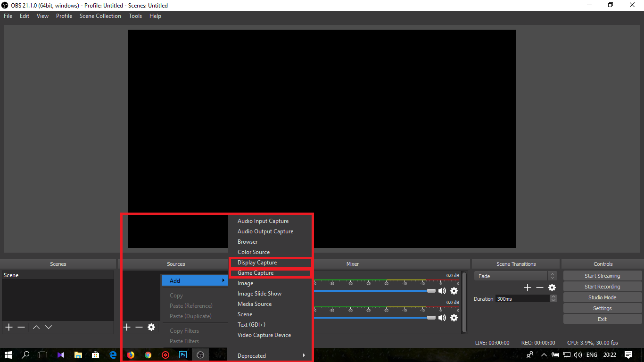Click the Sources panel minus icon
644x362 pixels.
[139, 327]
